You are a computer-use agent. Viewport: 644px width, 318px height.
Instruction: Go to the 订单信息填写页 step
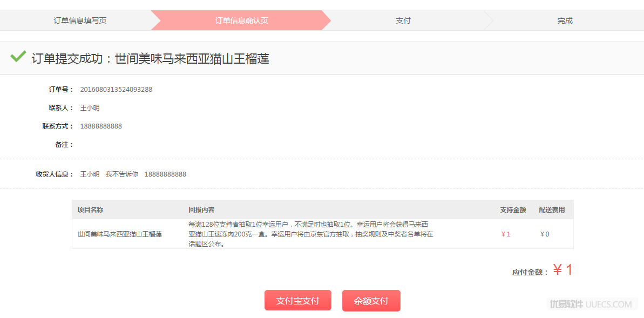(80, 21)
